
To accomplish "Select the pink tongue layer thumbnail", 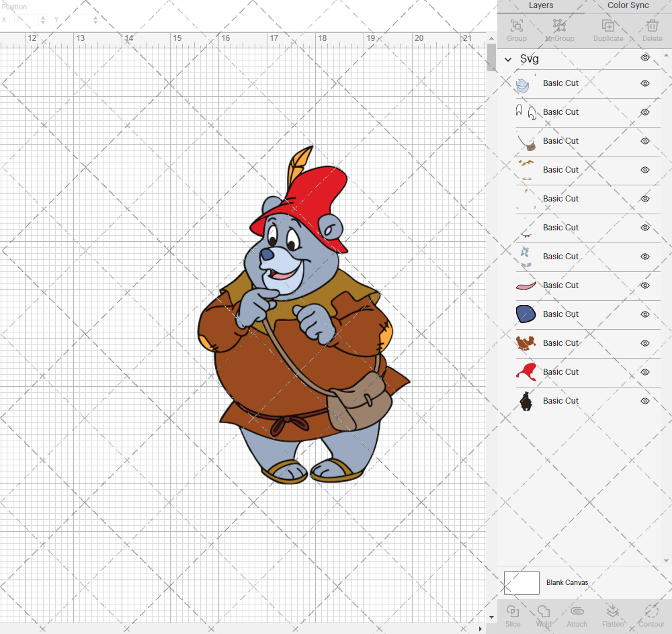I will (x=526, y=285).
